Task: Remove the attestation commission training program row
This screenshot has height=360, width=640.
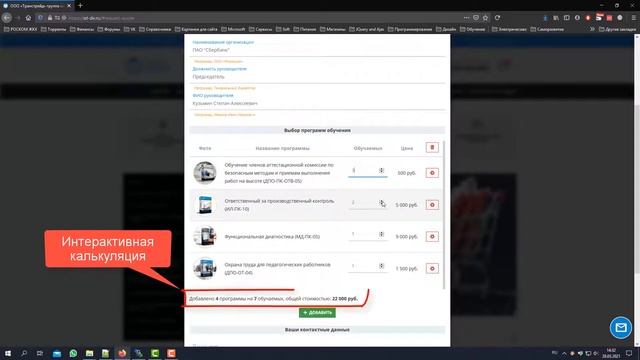Action: [x=432, y=173]
